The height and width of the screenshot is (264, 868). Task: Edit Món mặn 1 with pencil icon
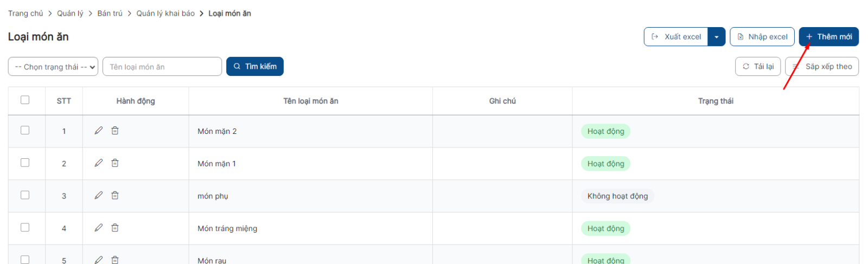99,163
